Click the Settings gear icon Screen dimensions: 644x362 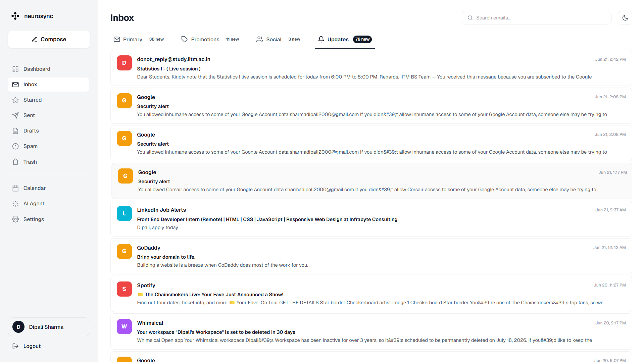[15, 219]
